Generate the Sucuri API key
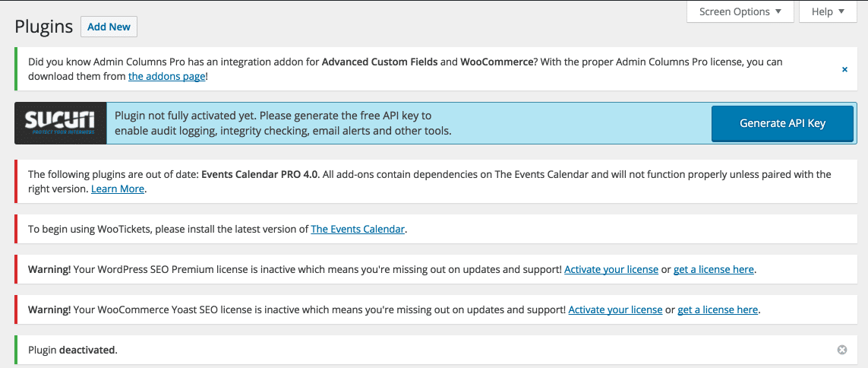The width and height of the screenshot is (868, 368). pos(782,124)
